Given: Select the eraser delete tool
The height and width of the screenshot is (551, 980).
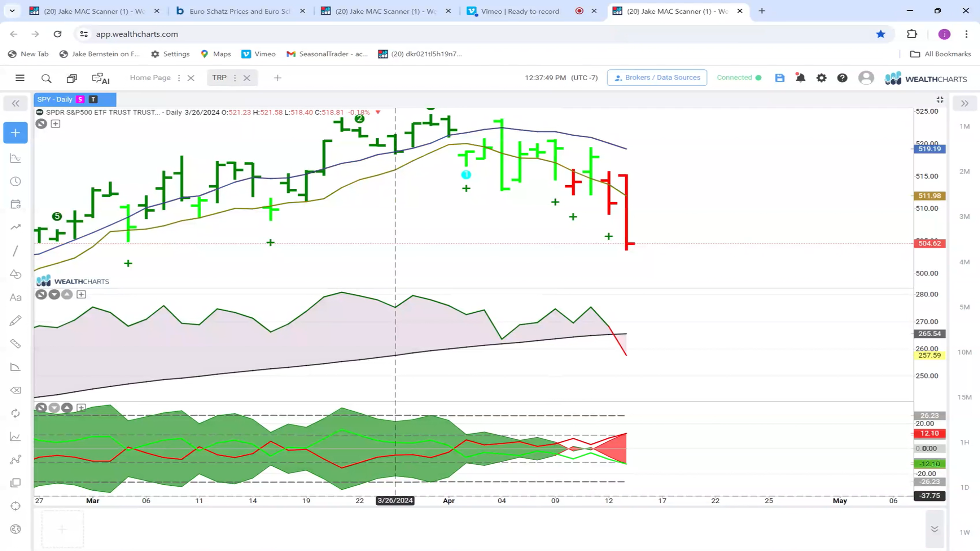Looking at the screenshot, I should 15,390.
